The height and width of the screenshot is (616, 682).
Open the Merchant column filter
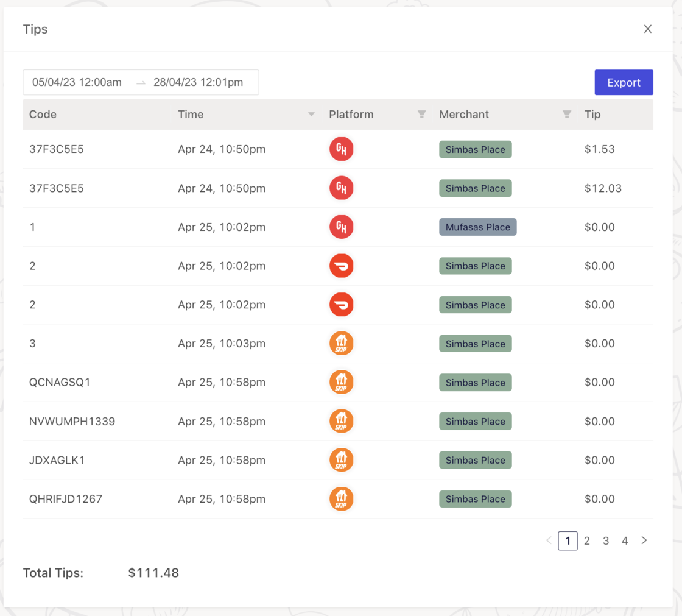point(567,115)
